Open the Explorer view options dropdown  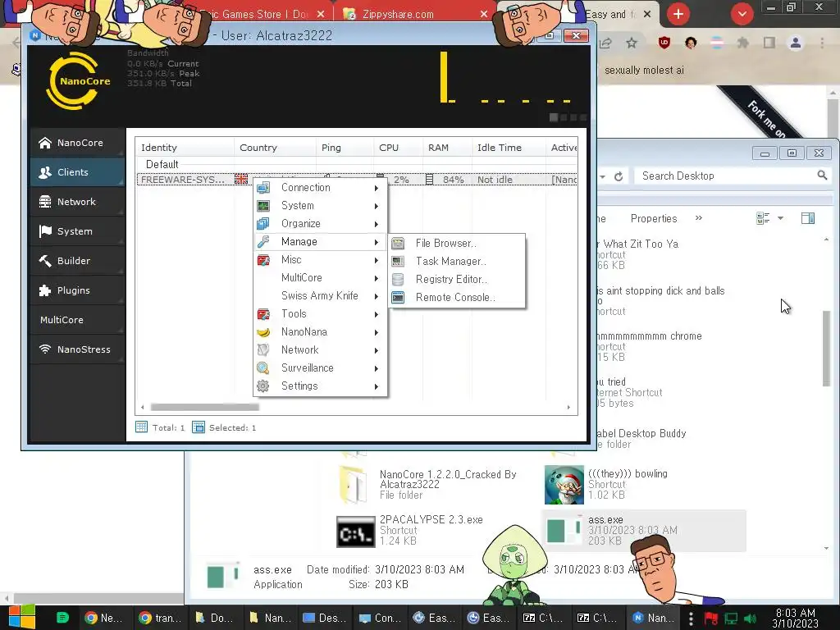pos(780,218)
